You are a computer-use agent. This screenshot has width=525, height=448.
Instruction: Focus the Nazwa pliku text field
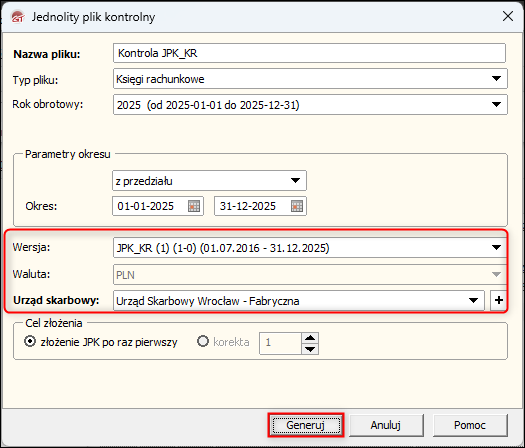point(309,53)
